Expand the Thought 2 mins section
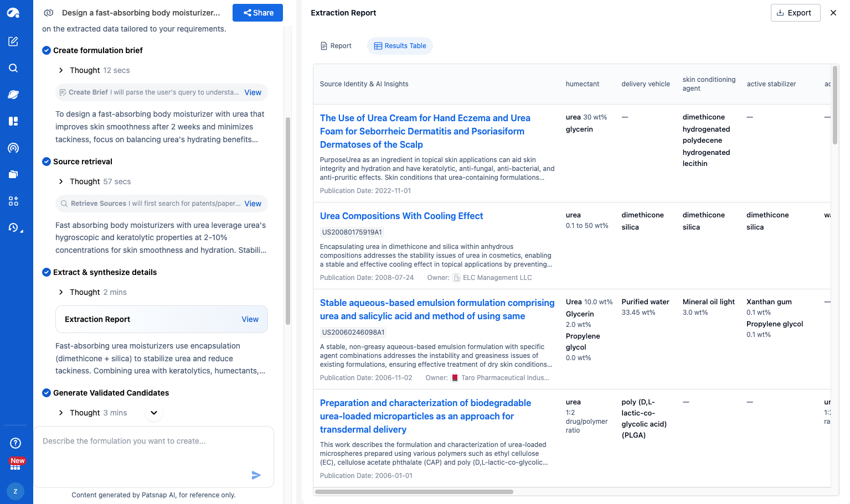 tap(61, 292)
